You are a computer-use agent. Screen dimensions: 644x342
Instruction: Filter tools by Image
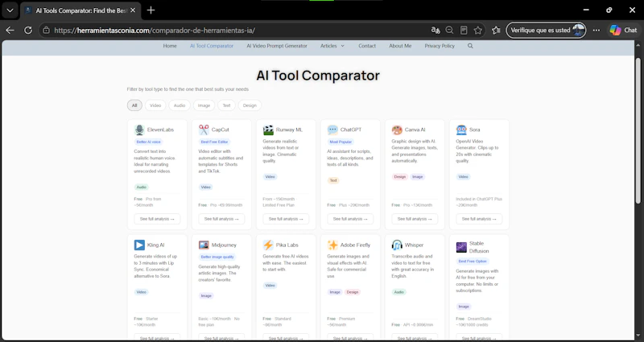[x=204, y=105]
